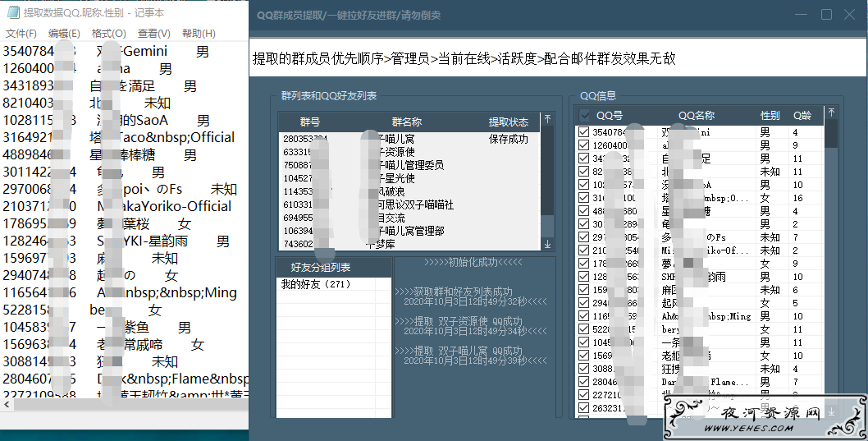Maximize the QQ群成员提取 window
This screenshot has height=441, width=868.
pos(826,15)
